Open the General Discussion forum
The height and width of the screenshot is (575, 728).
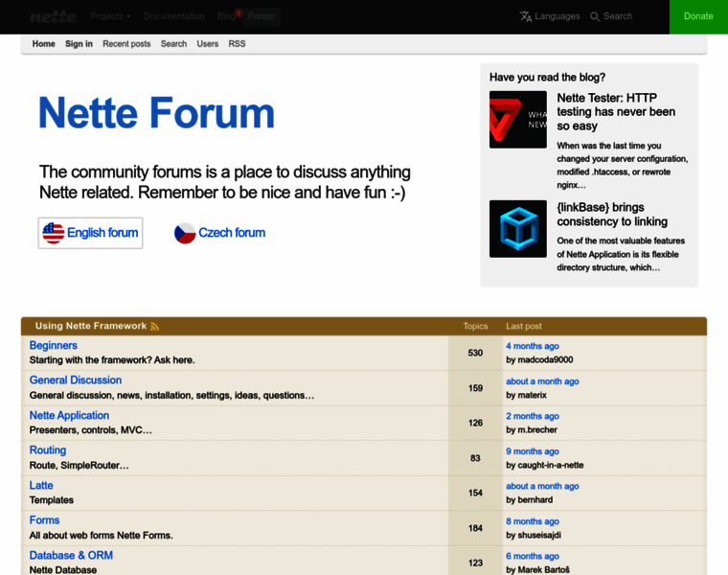tap(76, 380)
